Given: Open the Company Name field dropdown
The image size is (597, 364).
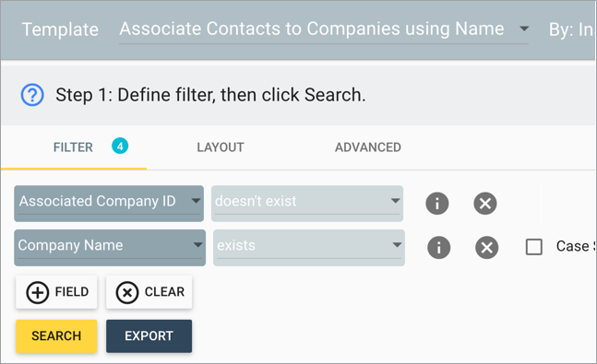Looking at the screenshot, I should pos(110,248).
